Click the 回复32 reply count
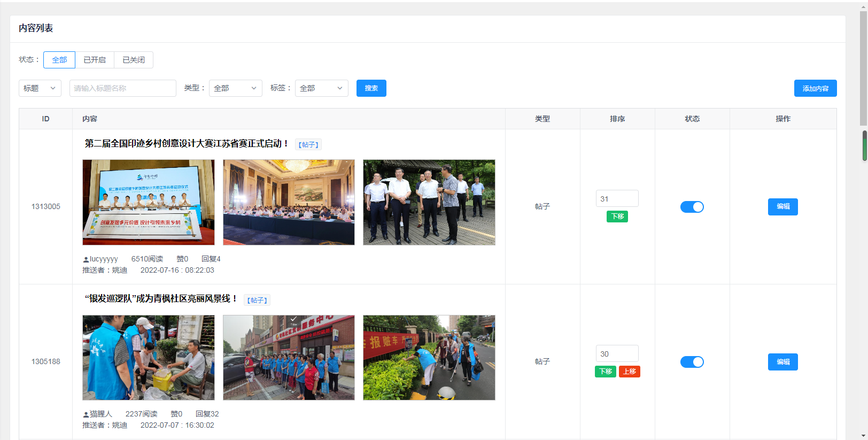868x440 pixels. click(207, 414)
